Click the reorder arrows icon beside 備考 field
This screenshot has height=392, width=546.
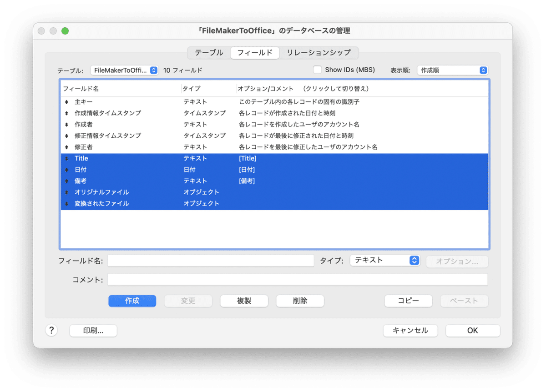click(66, 181)
